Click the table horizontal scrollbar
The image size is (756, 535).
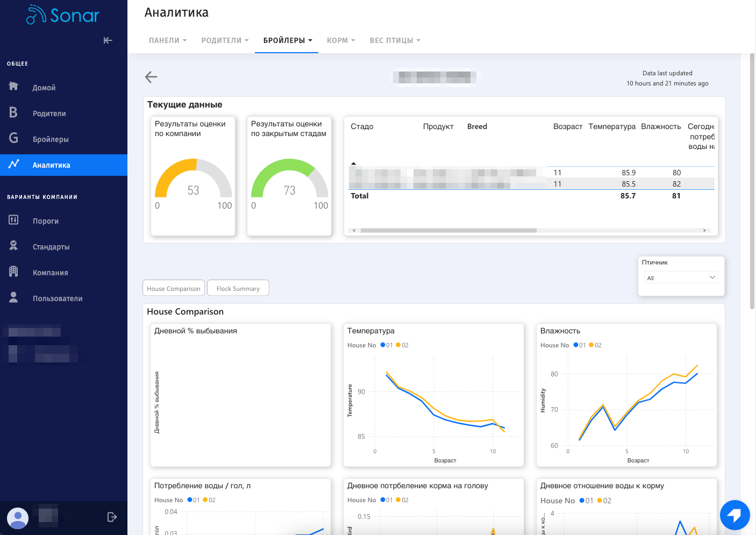(448, 230)
